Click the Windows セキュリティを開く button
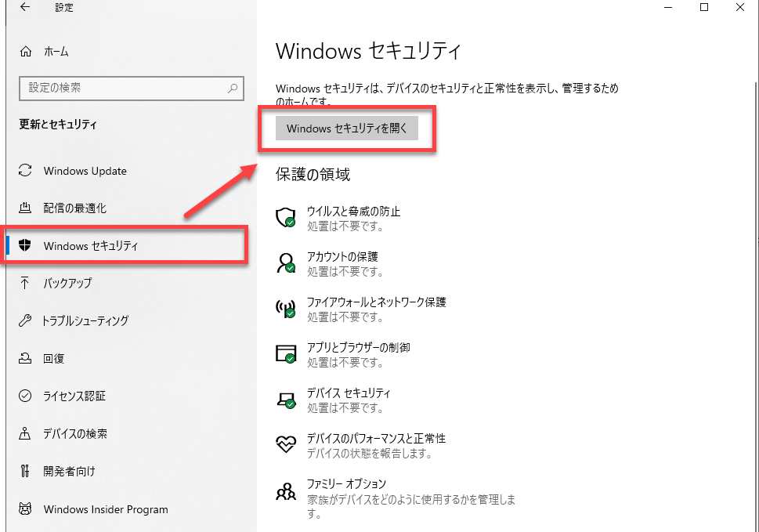The image size is (759, 532). pos(347,128)
